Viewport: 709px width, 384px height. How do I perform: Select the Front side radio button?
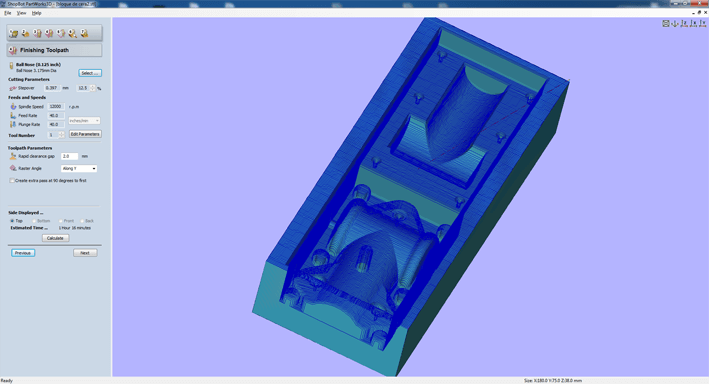click(61, 221)
